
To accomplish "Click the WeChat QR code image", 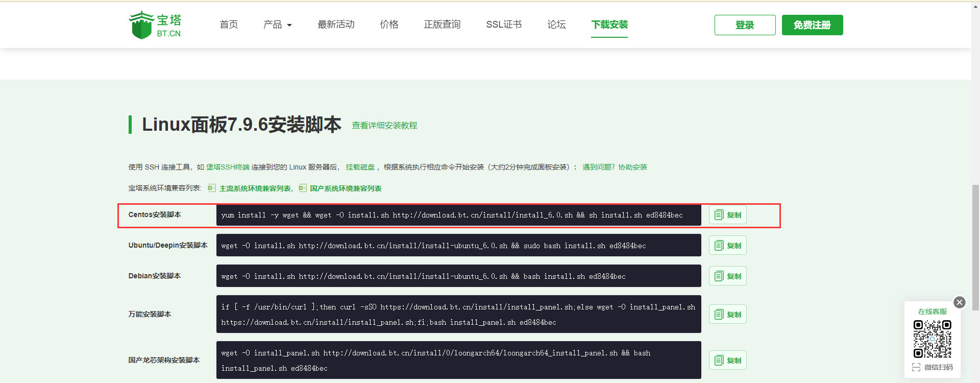I will tap(933, 339).
